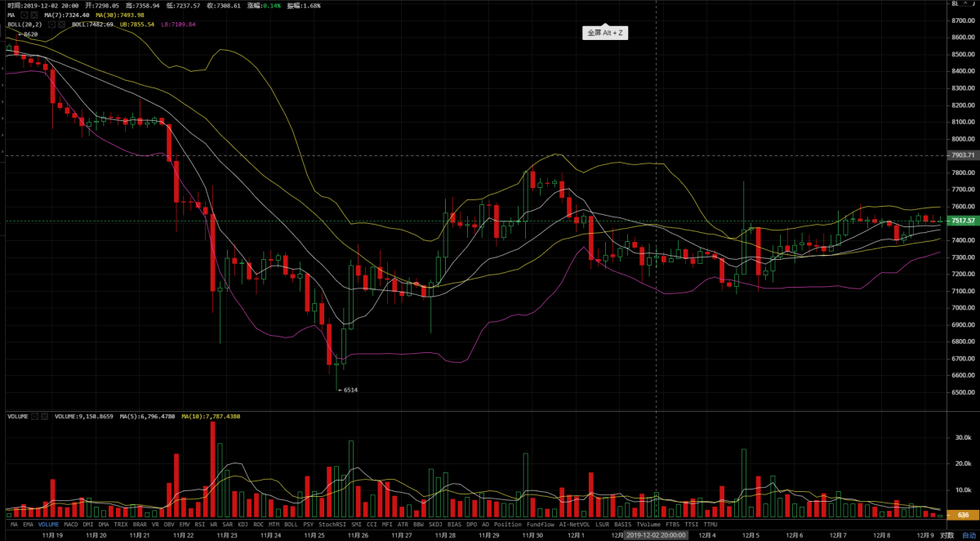Viewport: 980px width, 541px height.
Task: Open settings for the MA indicator
Action: tap(24, 16)
